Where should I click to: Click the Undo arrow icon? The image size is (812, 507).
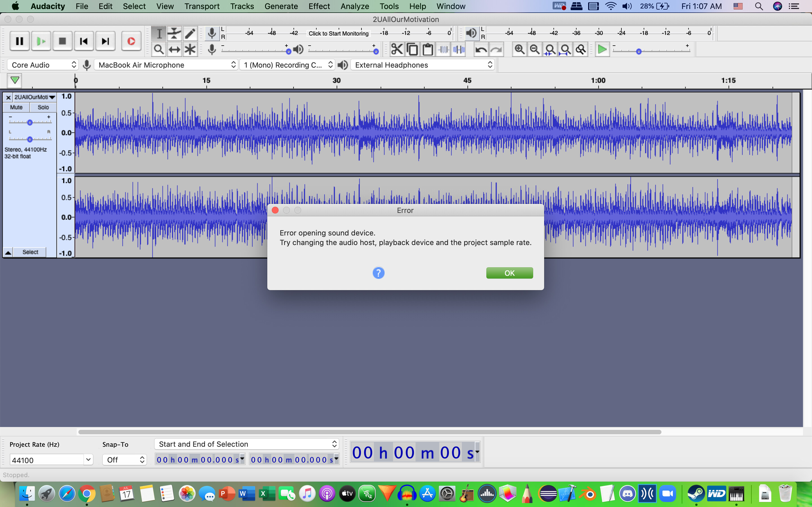(481, 50)
